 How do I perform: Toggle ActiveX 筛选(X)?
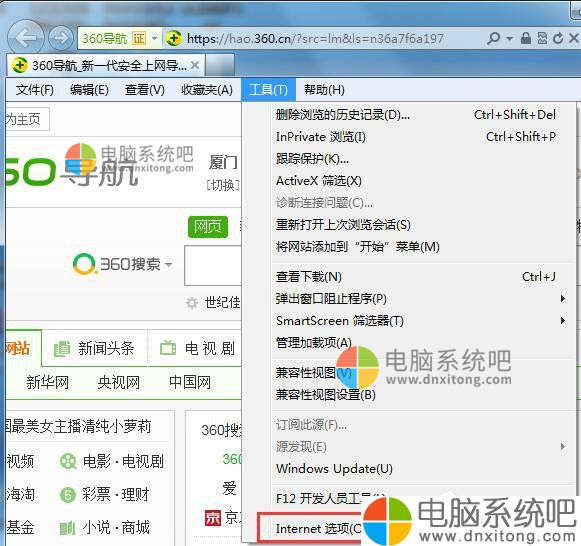[415, 181]
